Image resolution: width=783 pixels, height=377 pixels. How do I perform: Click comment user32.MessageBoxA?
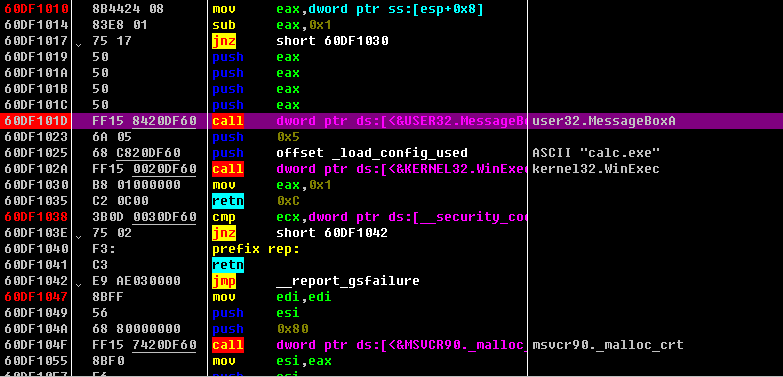point(604,121)
